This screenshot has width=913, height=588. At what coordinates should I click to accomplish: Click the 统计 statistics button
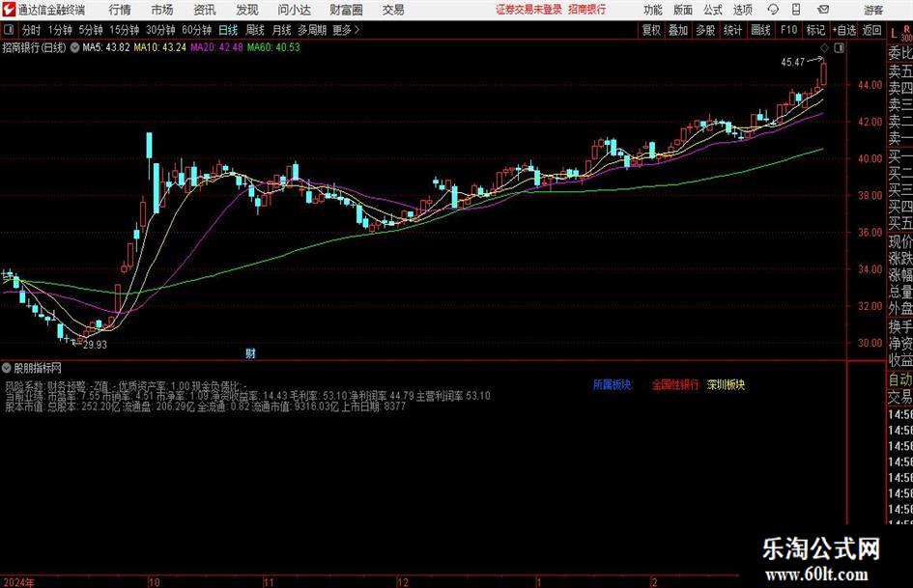click(x=732, y=30)
